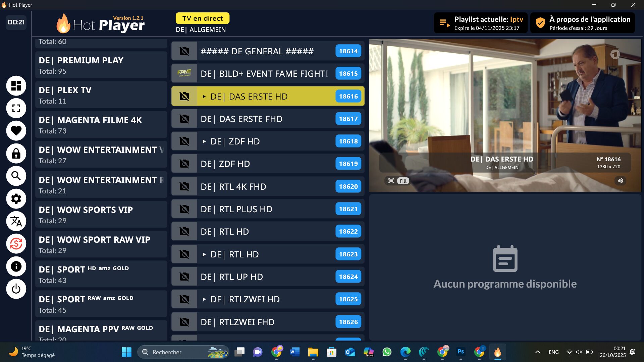This screenshot has width=644, height=362.
Task: Mute the video player audio
Action: pos(620,181)
